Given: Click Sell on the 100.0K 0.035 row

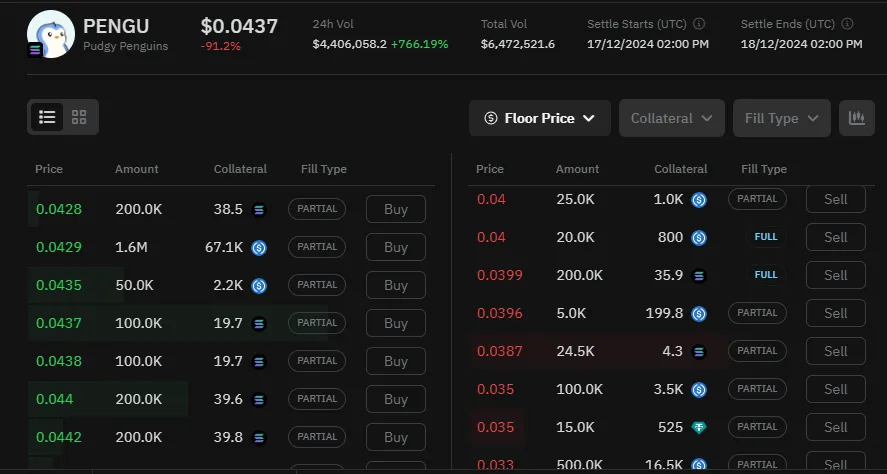Looking at the screenshot, I should coord(836,389).
